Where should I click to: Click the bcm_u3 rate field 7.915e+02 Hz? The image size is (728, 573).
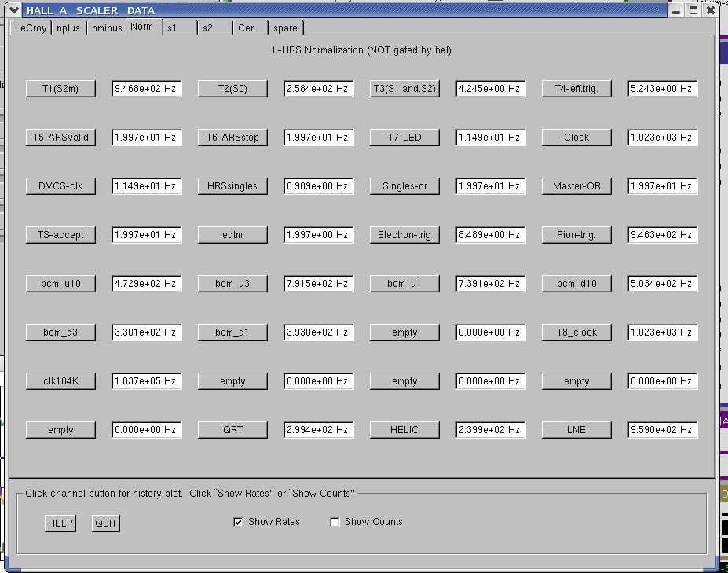[319, 284]
